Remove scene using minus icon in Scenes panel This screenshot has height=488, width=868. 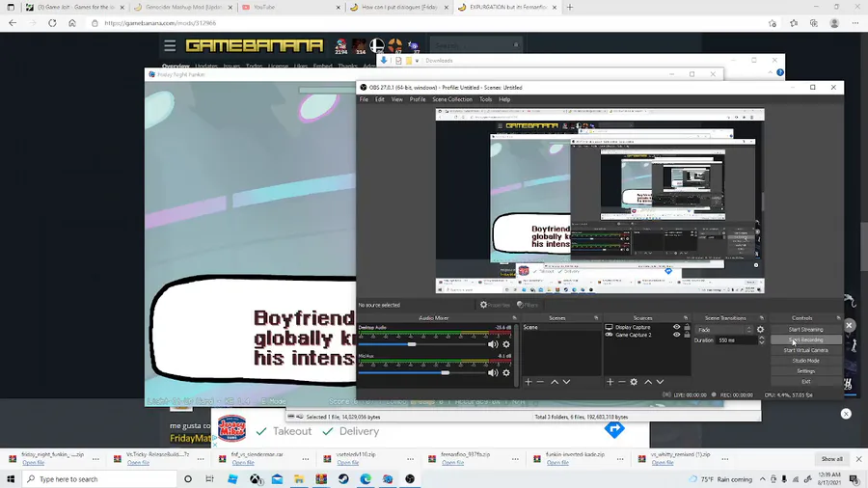point(540,382)
